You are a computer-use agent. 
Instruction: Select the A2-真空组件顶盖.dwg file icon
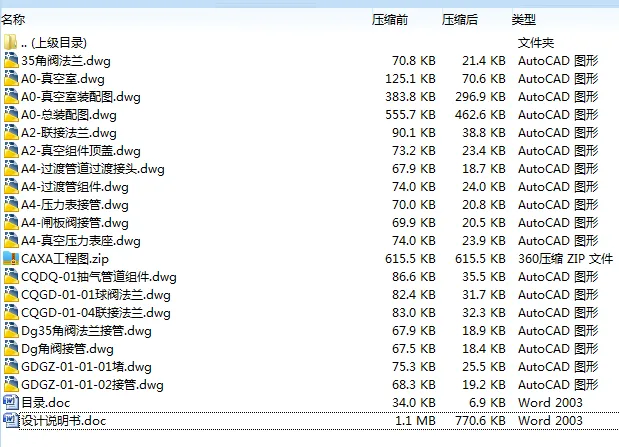click(x=11, y=150)
